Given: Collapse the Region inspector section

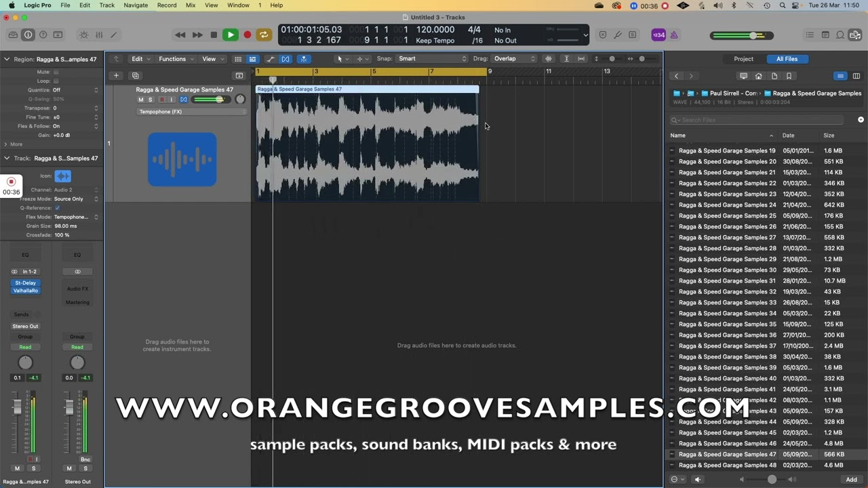Looking at the screenshot, I should point(7,60).
